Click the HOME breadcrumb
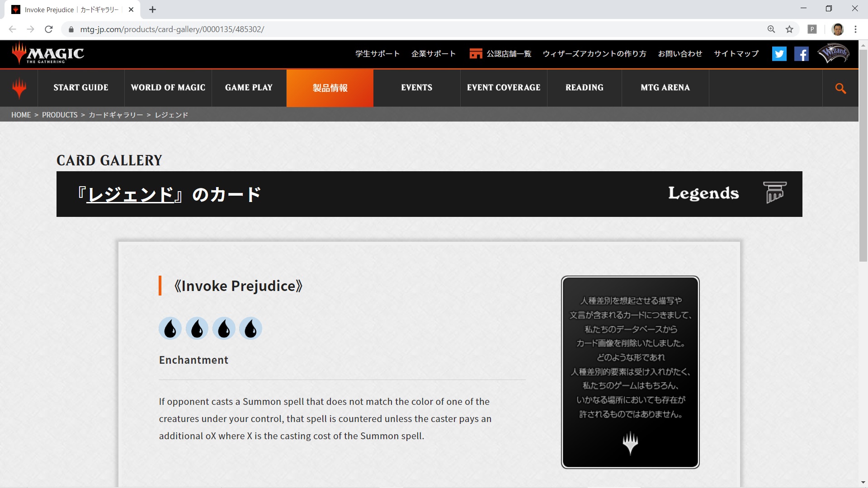Viewport: 868px width, 488px height. point(21,115)
